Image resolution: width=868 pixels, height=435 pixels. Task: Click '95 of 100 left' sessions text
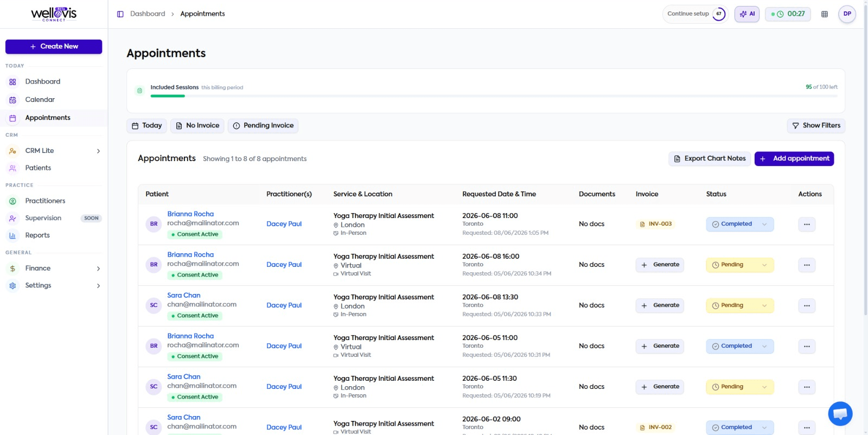coord(821,87)
